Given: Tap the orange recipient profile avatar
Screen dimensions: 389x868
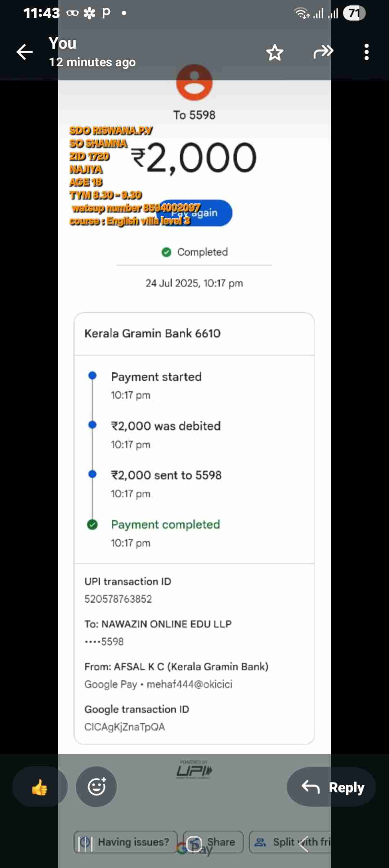Looking at the screenshot, I should (x=194, y=83).
